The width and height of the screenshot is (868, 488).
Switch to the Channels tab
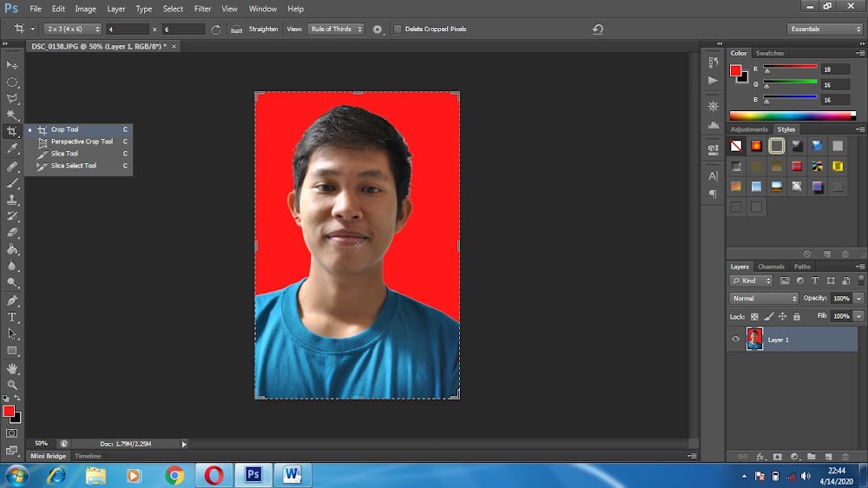[771, 267]
